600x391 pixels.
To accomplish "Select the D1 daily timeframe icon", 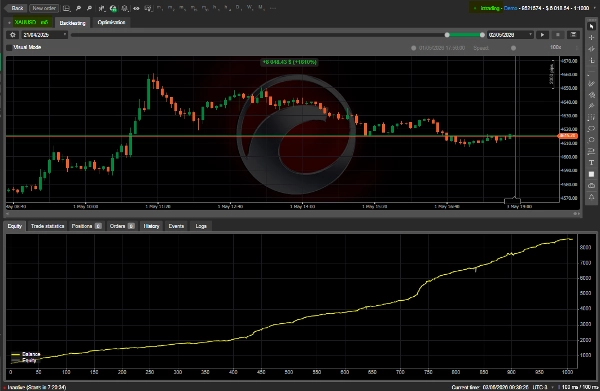I will (x=238, y=8).
